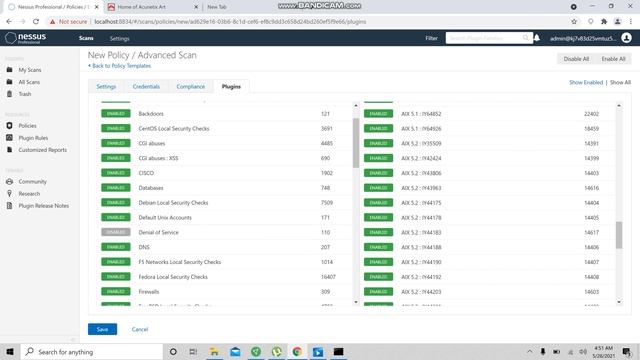Open plugin AIX 5.2 : IY43963
Image resolution: width=640 pixels, height=360 pixels.
point(488,188)
